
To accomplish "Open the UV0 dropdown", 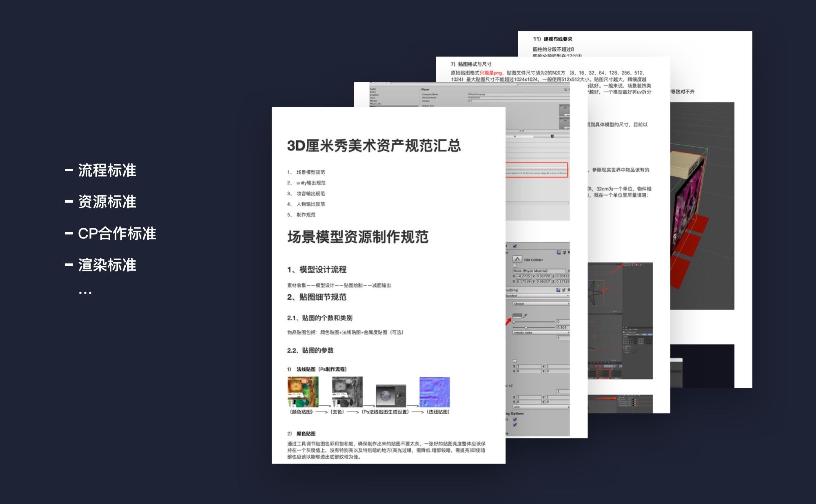I will pyautogui.click(x=541, y=407).
